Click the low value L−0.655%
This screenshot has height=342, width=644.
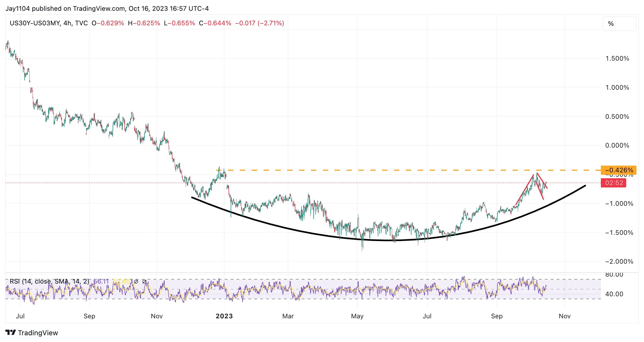(179, 23)
